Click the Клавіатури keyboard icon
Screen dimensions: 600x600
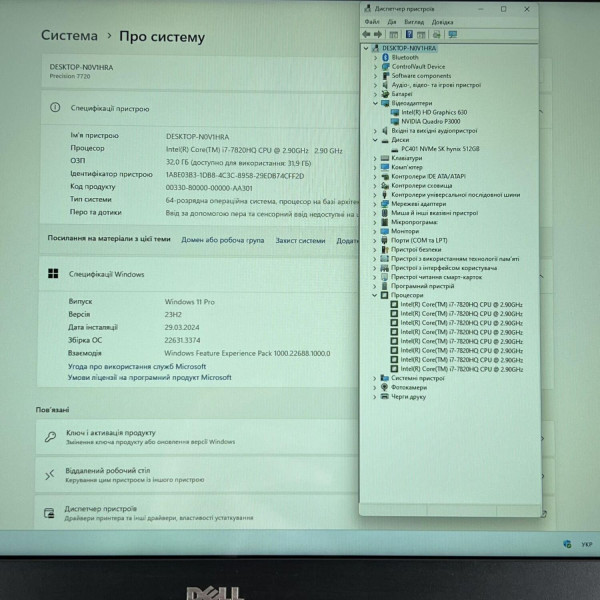click(x=385, y=158)
